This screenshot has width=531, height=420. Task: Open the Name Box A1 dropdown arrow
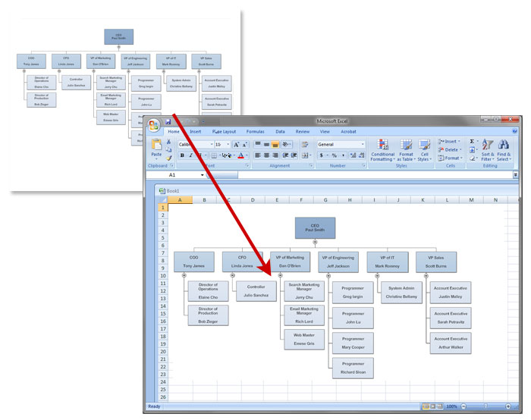(203, 175)
